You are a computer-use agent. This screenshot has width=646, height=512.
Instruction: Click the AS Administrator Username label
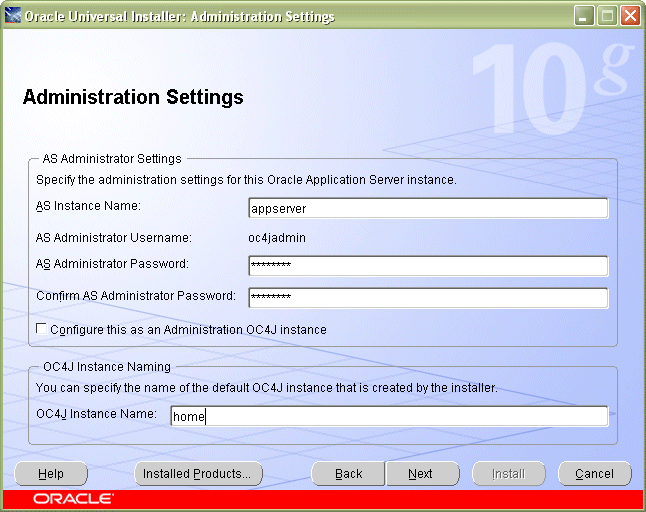114,238
